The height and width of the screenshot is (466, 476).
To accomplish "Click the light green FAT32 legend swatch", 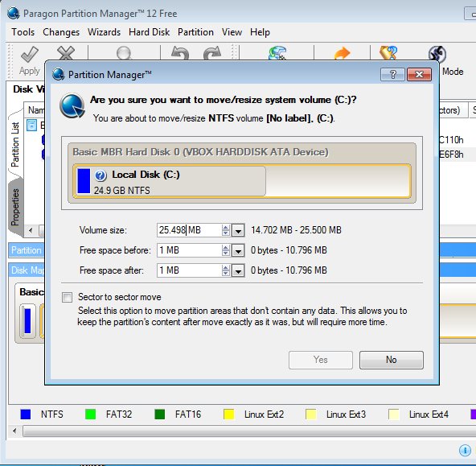I will (x=91, y=414).
